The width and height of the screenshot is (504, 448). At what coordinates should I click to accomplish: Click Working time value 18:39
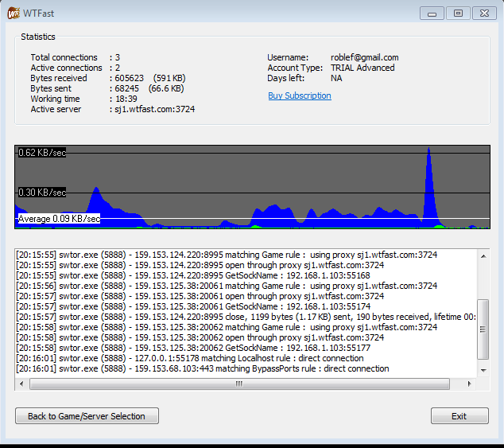(x=126, y=99)
